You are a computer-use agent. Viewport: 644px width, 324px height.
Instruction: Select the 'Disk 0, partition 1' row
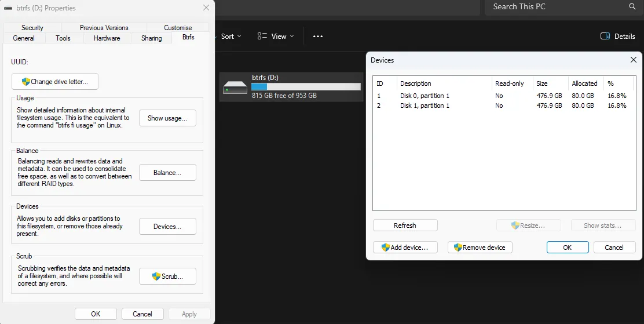coord(504,96)
